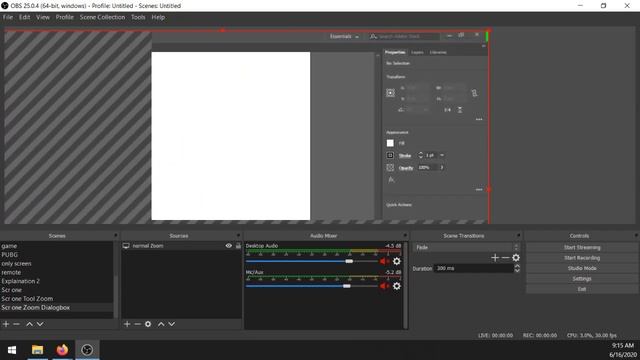Image resolution: width=640 pixels, height=360 pixels.
Task: Click the Duration 300 ms input field
Action: 473,268
